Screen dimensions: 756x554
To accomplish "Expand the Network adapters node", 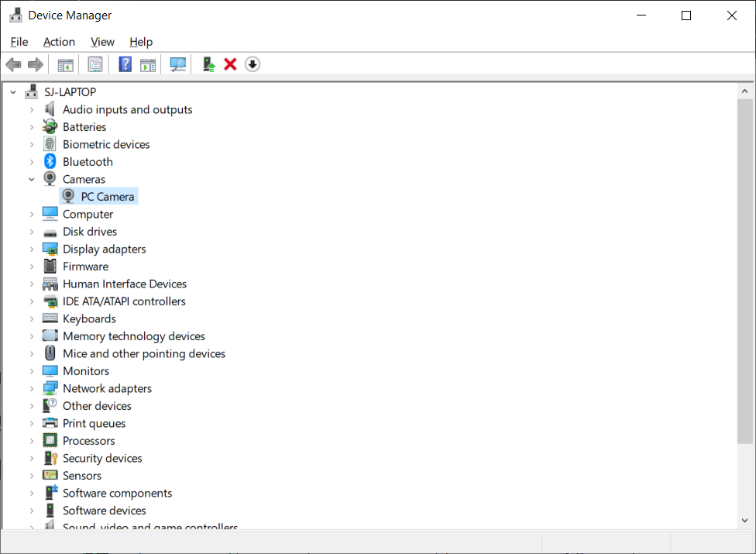I will tap(32, 388).
